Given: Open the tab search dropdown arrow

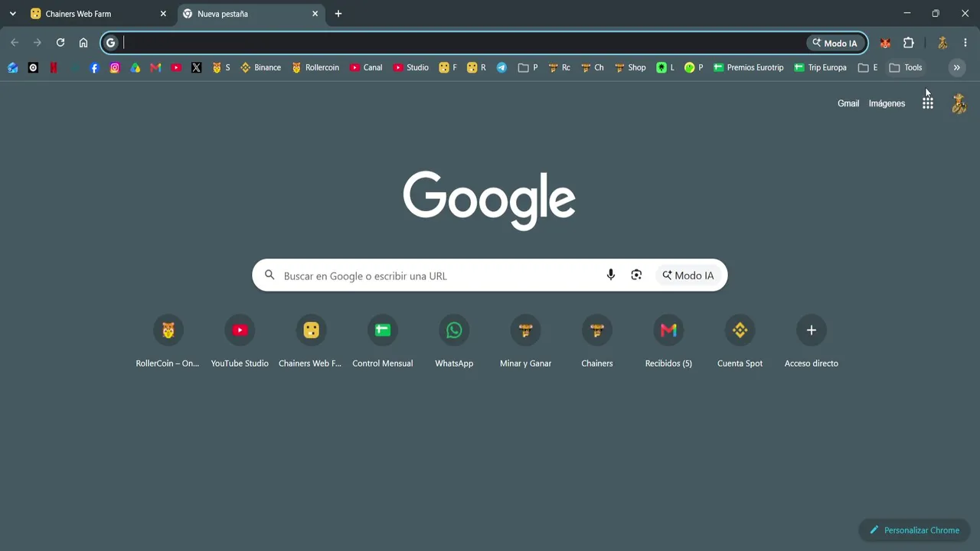Looking at the screenshot, I should point(12,14).
